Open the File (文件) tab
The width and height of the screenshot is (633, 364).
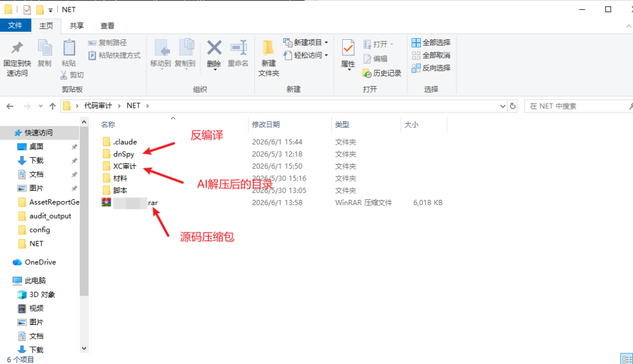click(15, 25)
